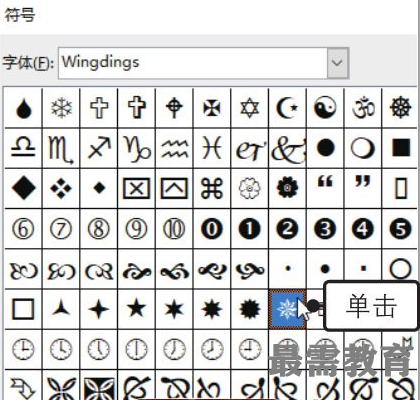Select the black circled 5 symbol
The image size is (420, 400).
400,229
